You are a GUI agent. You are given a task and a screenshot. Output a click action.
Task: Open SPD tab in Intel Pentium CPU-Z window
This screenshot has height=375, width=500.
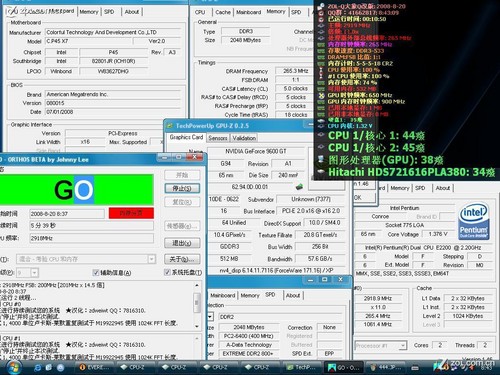[420, 188]
